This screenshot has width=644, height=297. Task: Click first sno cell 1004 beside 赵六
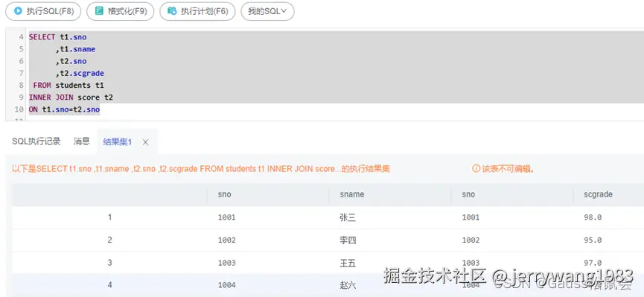click(227, 285)
